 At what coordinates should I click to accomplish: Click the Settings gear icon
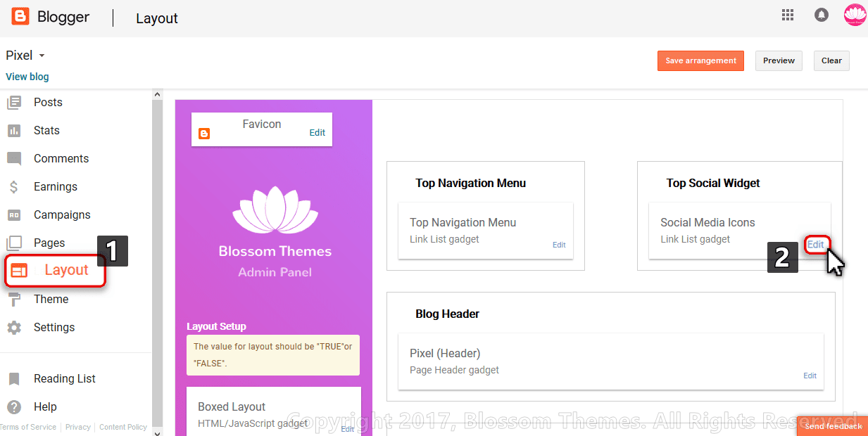[14, 328]
